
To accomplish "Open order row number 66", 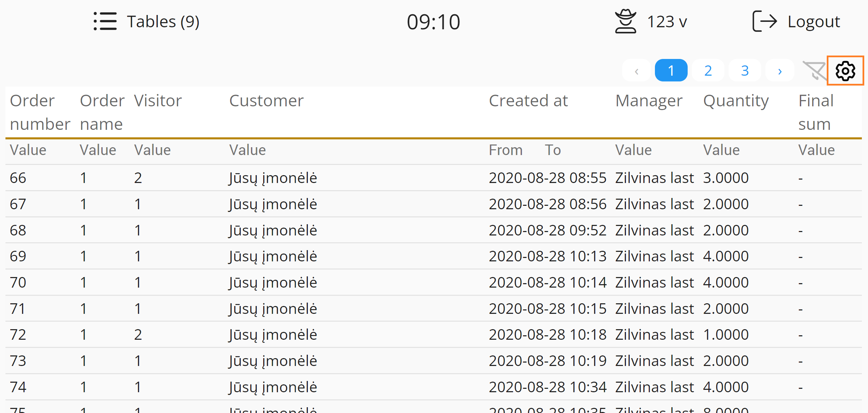I will click(18, 178).
